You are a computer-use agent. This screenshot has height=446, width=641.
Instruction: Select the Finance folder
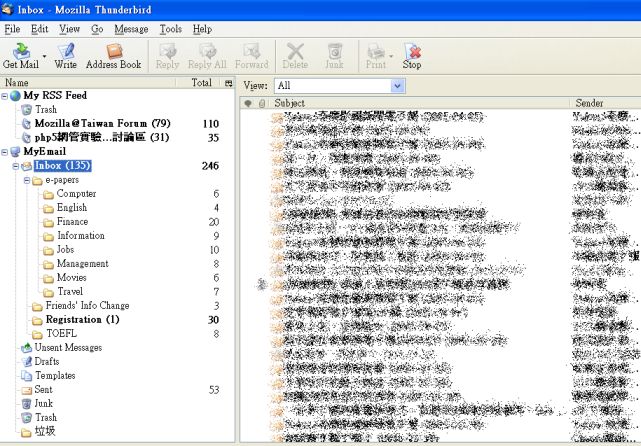coord(72,222)
